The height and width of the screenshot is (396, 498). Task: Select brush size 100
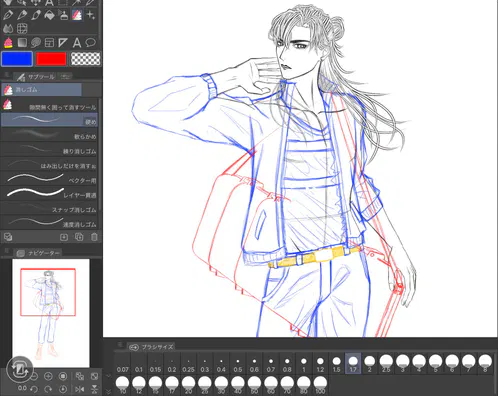[320, 385]
